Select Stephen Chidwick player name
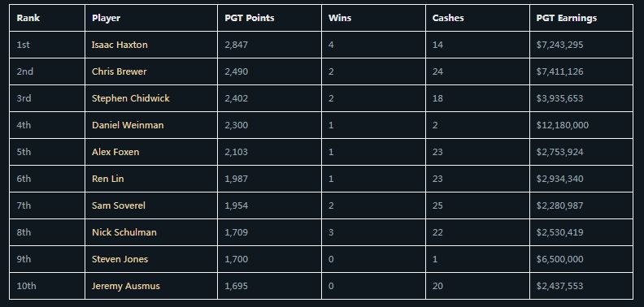The width and height of the screenshot is (644, 307). click(131, 98)
